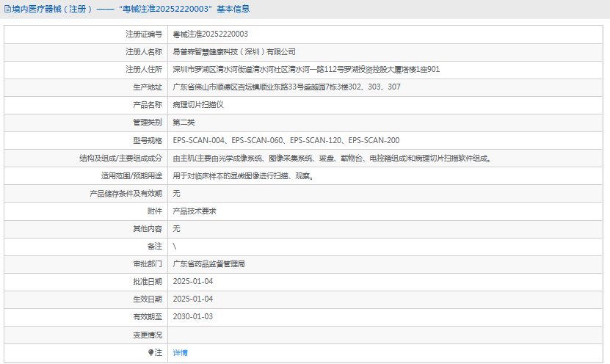Click 批准日期 value 2025-01-04
The width and height of the screenshot is (610, 364).
pos(193,281)
